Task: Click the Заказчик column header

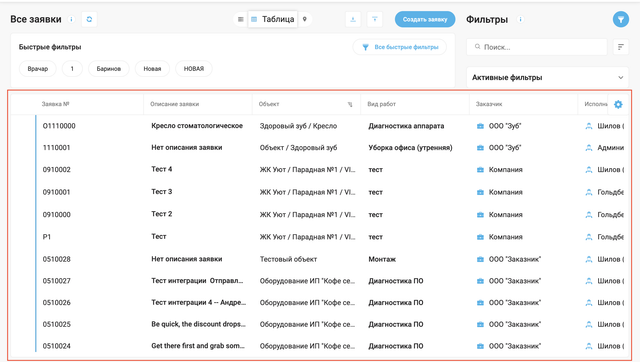Action: tap(489, 104)
